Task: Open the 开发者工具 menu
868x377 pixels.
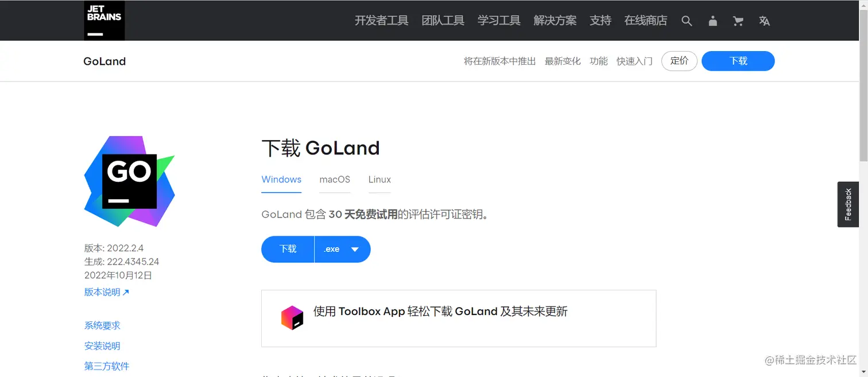Action: [381, 21]
